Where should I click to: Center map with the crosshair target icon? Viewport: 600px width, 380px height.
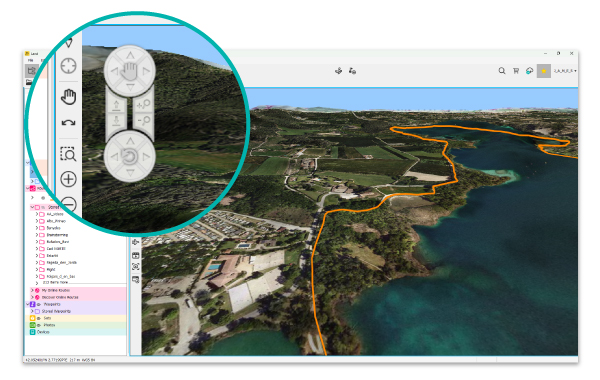(68, 66)
